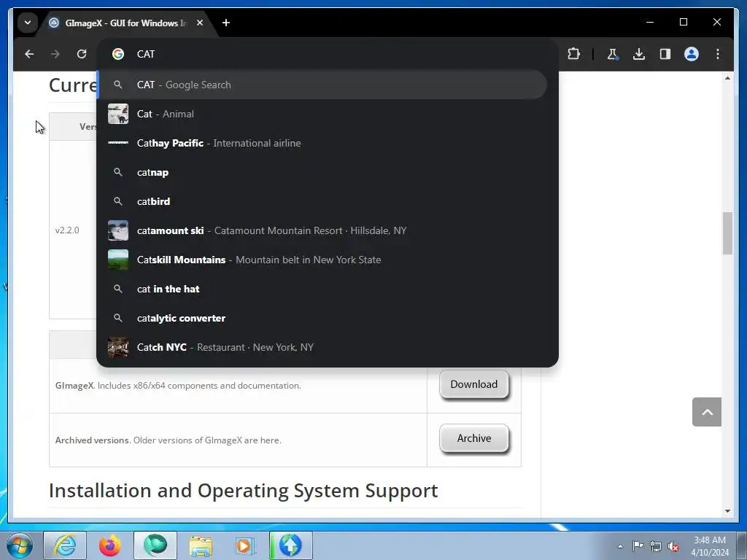Click the magnifier icon beside 'catnap'
The width and height of the screenshot is (747, 560).
coord(118,172)
